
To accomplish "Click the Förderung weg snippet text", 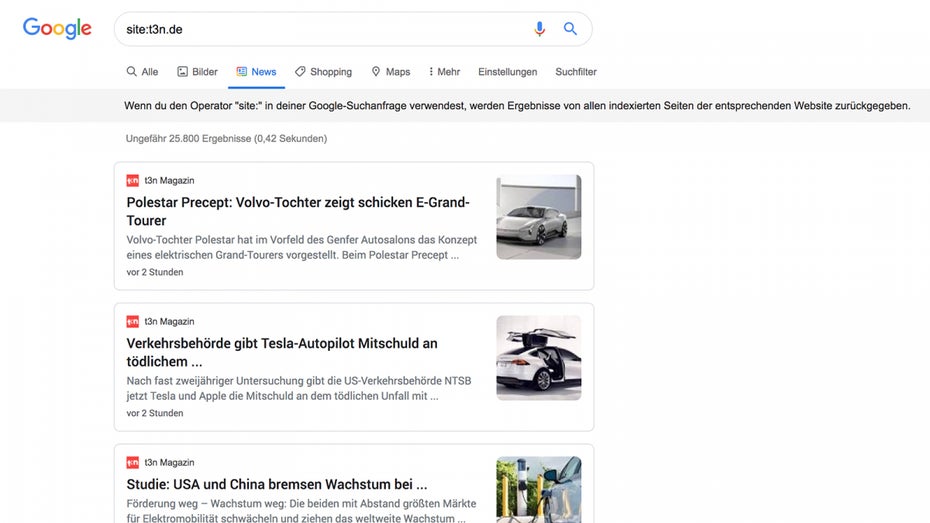I will click(x=301, y=511).
